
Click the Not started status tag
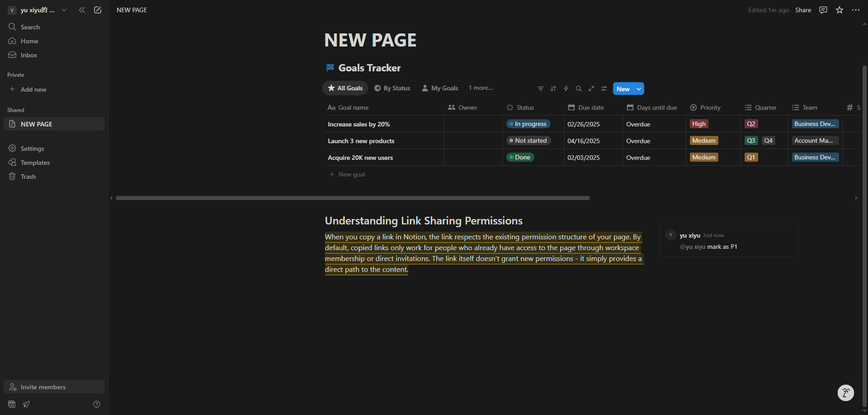528,140
